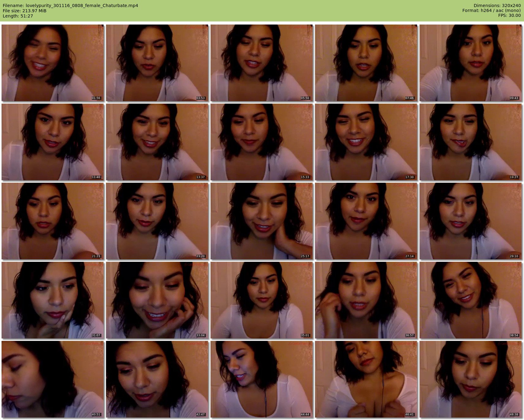This screenshot has width=524, height=420.
Task: Open the 09:43 preview frame
Action: [x=471, y=63]
